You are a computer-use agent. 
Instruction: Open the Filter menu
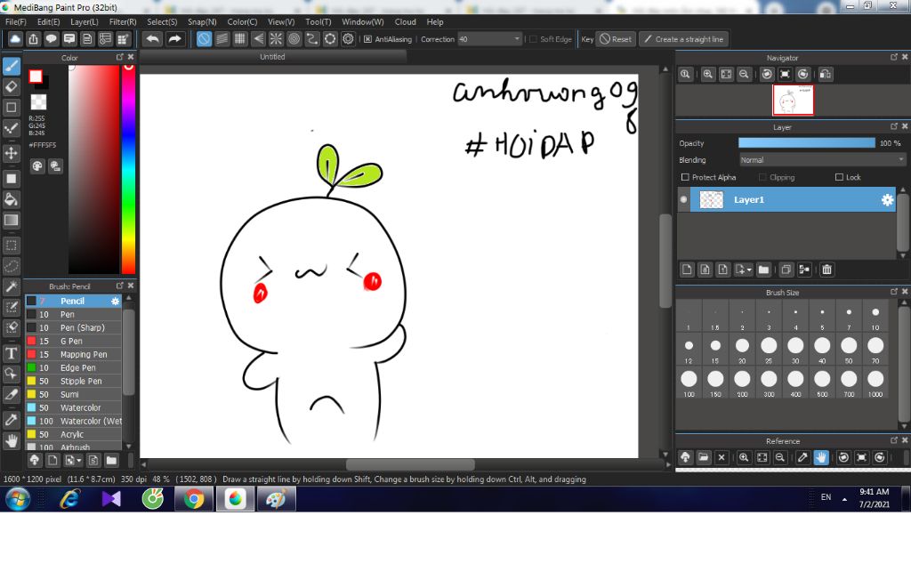pos(123,21)
